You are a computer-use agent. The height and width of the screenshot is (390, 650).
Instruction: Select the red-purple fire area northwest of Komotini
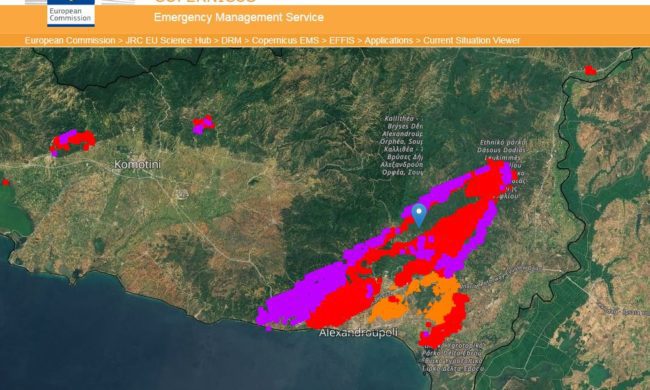[72, 142]
